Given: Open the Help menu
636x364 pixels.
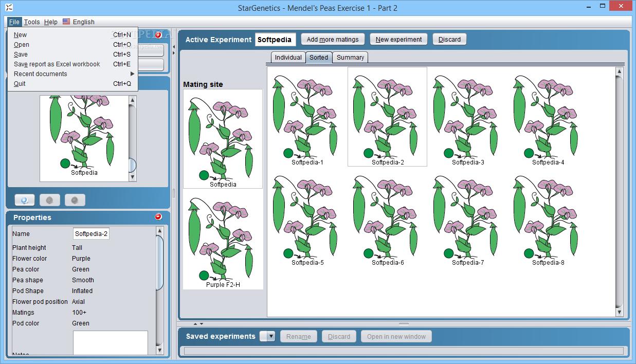Looking at the screenshot, I should pyautogui.click(x=51, y=22).
